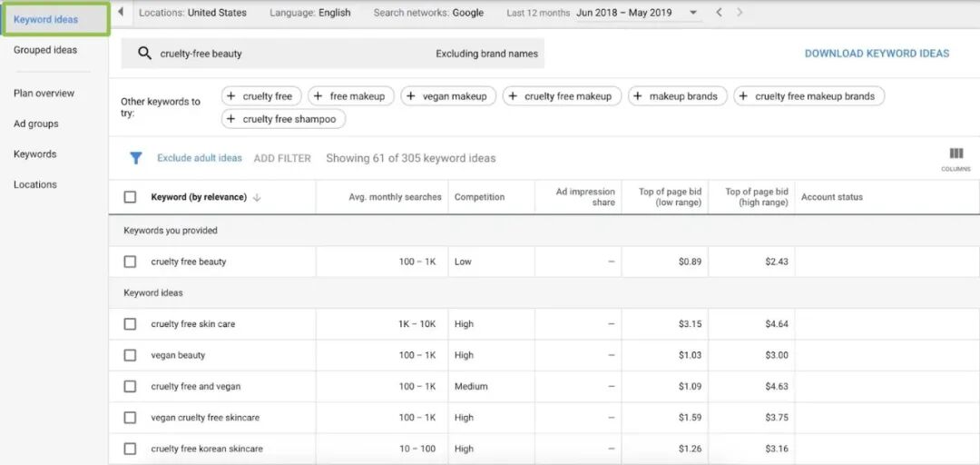Click the filter funnel icon
980x465 pixels.
pos(136,158)
